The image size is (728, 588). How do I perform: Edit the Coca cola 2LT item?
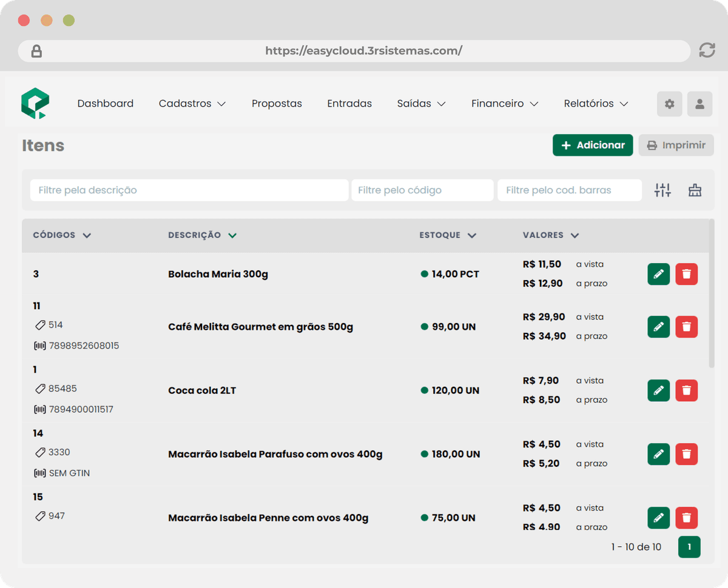pyautogui.click(x=659, y=390)
